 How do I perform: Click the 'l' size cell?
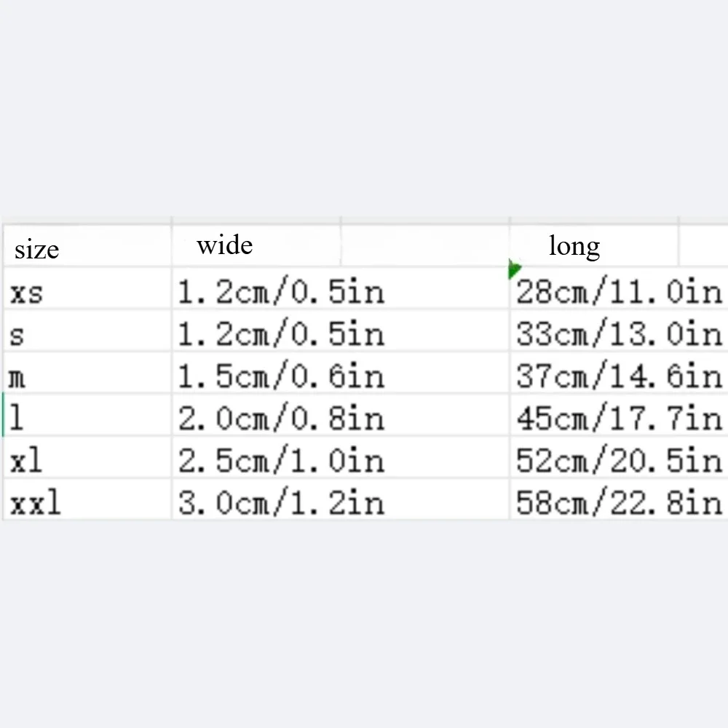[x=16, y=418]
